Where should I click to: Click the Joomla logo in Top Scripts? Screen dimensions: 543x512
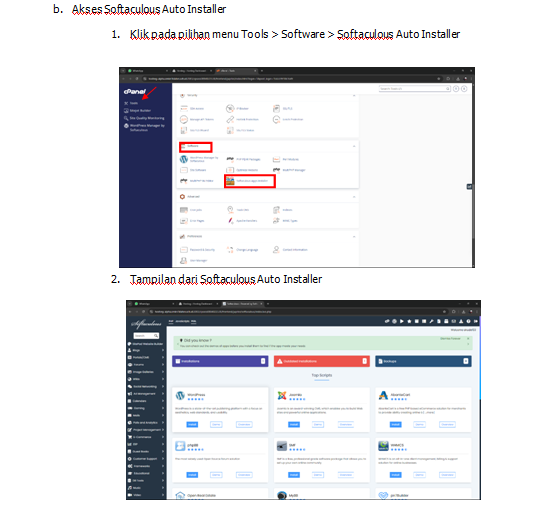click(x=282, y=395)
